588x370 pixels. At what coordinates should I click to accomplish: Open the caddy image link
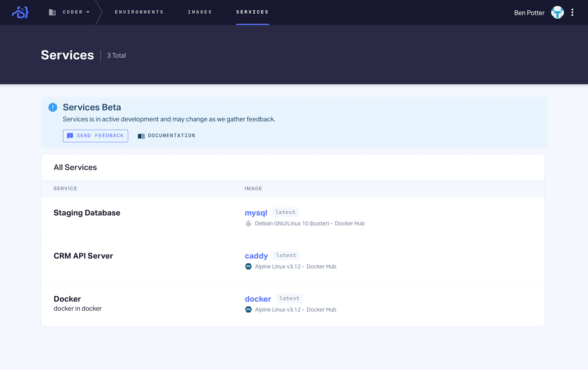(256, 256)
